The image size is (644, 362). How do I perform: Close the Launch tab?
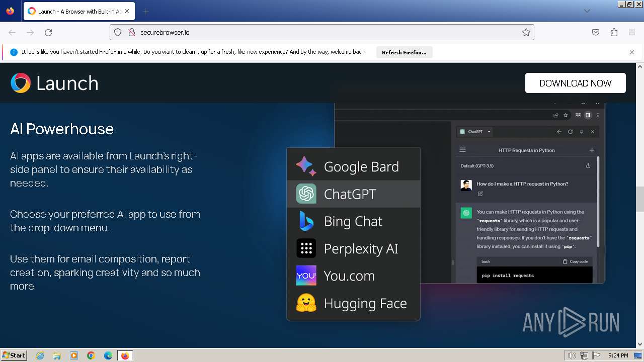[126, 11]
